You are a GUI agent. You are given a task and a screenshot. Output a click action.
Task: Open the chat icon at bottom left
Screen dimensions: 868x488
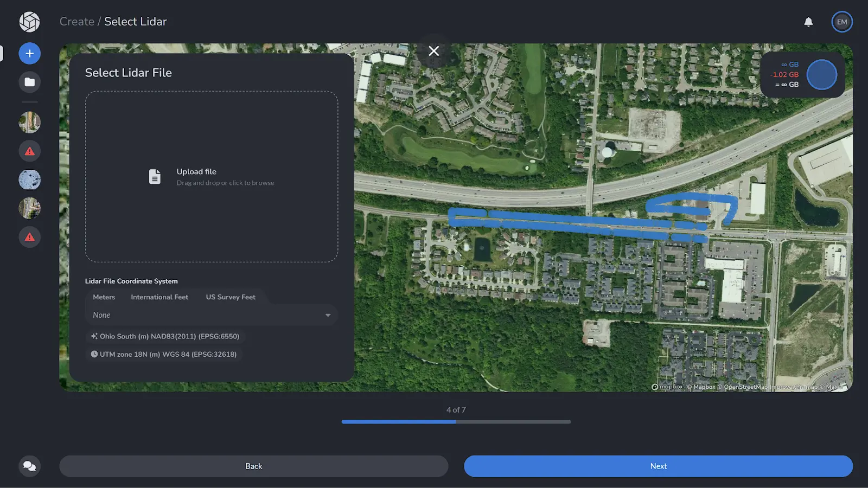pyautogui.click(x=29, y=466)
